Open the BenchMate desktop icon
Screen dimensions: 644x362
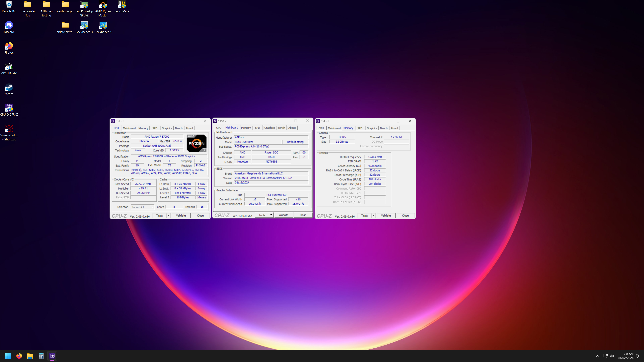coord(122,7)
